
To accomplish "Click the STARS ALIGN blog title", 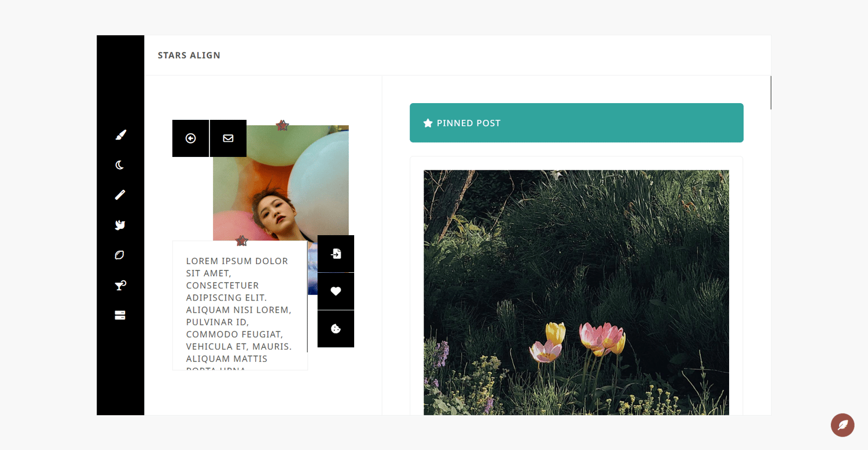I will click(x=189, y=56).
